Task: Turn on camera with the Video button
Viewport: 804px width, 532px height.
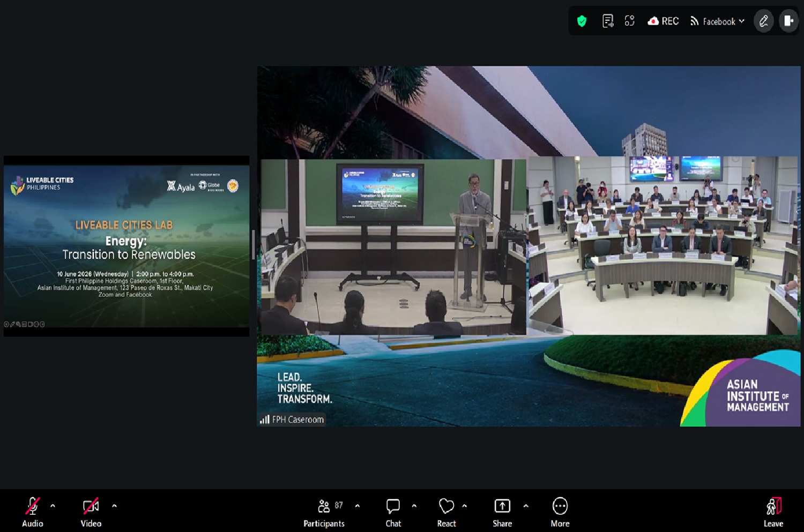Action: pos(91,512)
